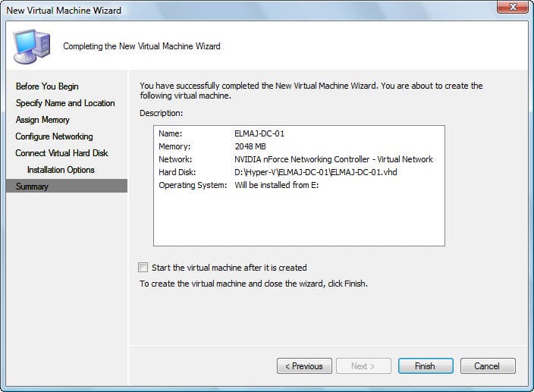Image resolution: width=534 pixels, height=392 pixels.
Task: Go to Before You Begin step
Action: pos(47,86)
